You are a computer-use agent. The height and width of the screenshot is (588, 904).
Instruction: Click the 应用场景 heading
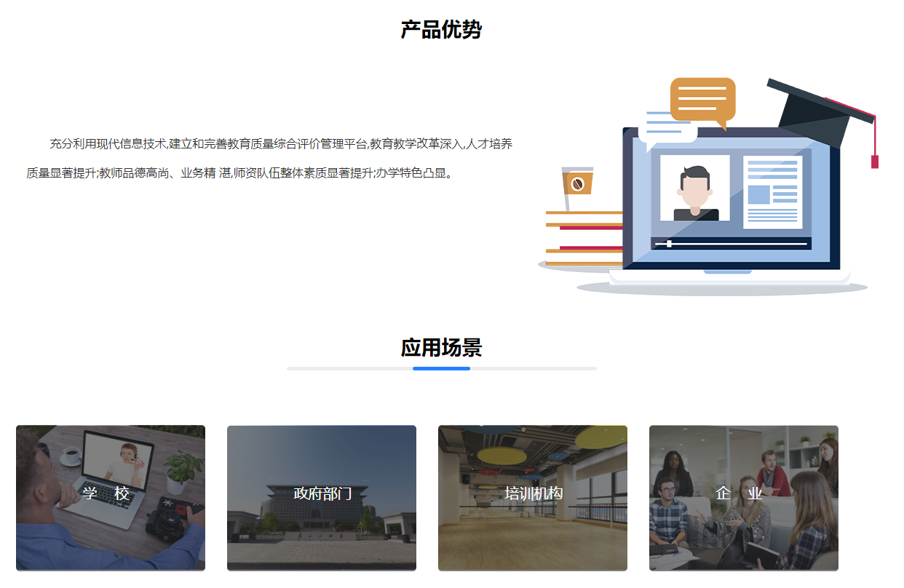point(441,348)
